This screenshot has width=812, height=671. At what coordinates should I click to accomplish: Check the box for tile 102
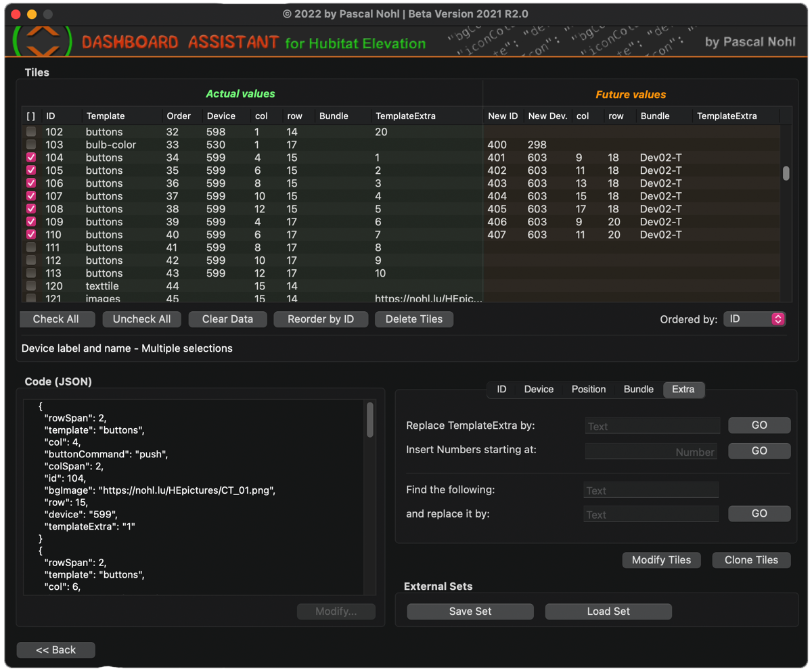pyautogui.click(x=31, y=132)
